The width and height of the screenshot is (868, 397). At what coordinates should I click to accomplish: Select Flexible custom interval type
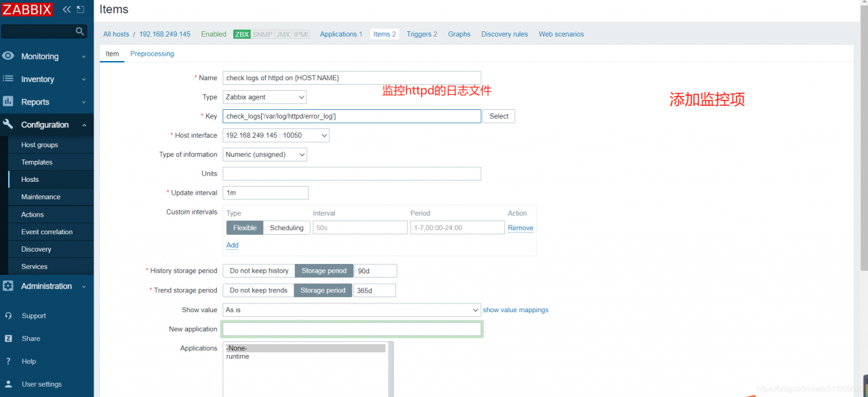(x=245, y=228)
